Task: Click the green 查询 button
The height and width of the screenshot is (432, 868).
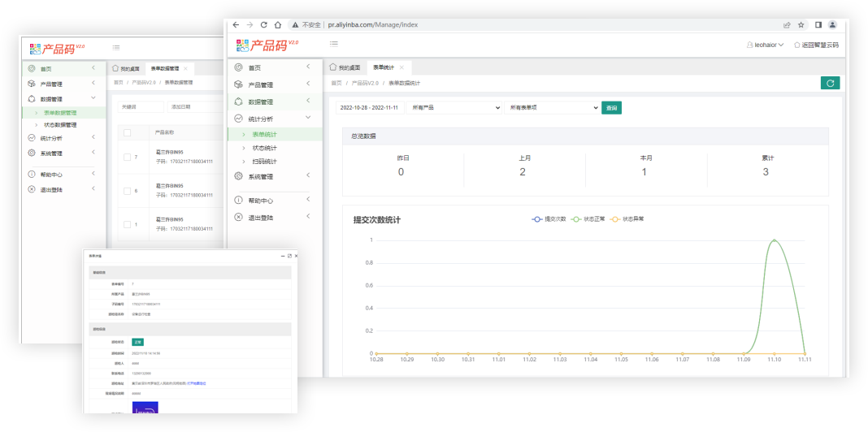Action: (611, 107)
